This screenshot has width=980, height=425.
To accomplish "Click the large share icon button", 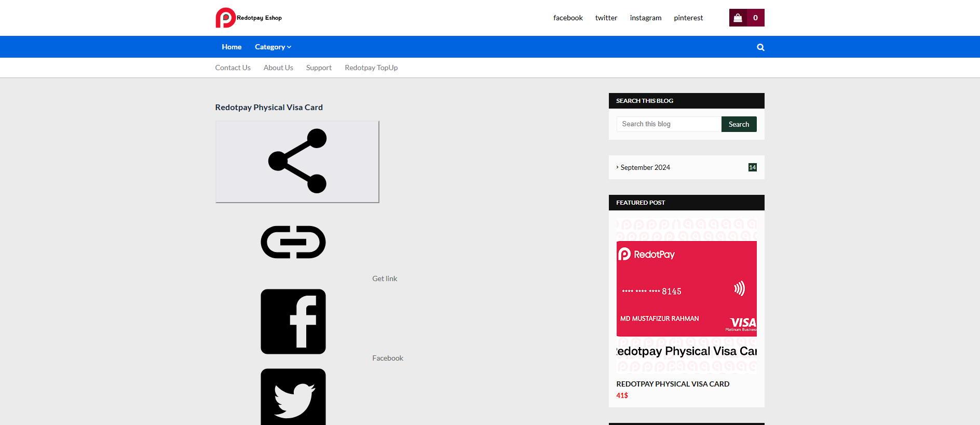I will coord(297,162).
